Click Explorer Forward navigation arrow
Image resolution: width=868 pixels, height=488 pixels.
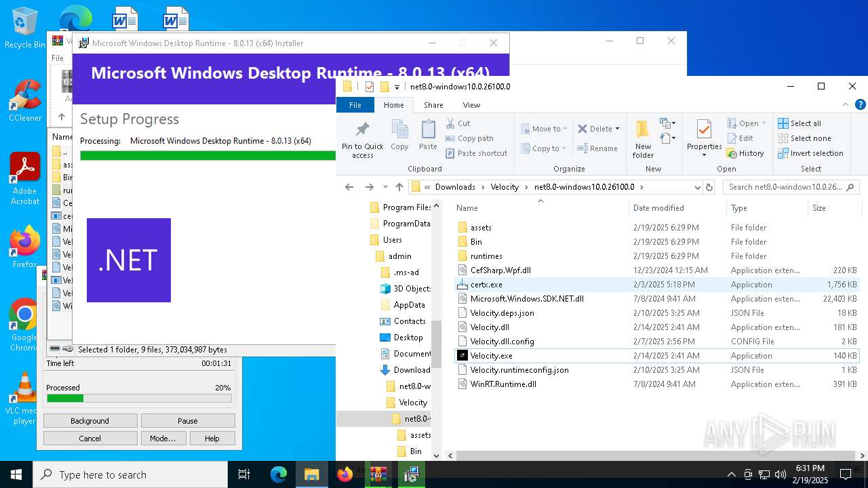[369, 187]
